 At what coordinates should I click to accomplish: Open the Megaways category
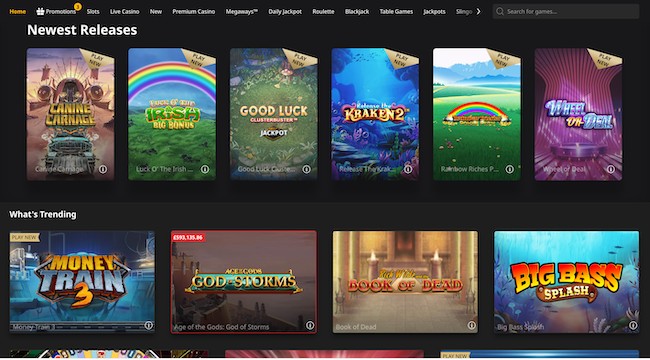(x=242, y=12)
